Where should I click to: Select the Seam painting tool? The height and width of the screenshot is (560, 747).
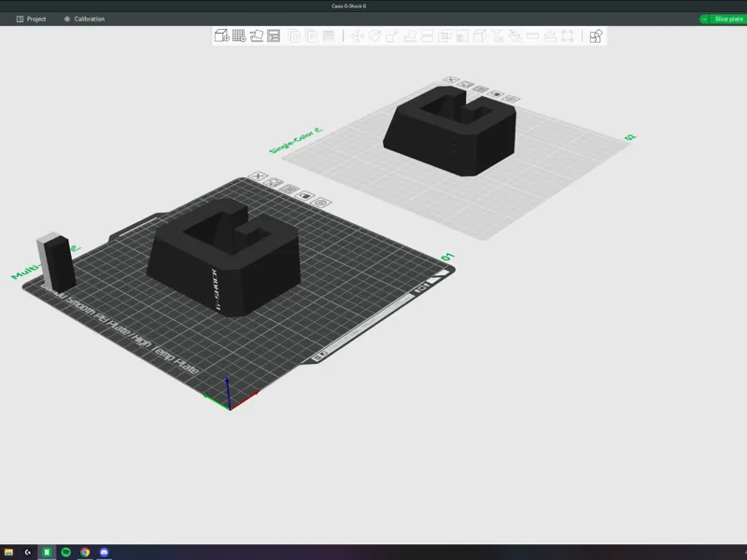pyautogui.click(x=480, y=35)
